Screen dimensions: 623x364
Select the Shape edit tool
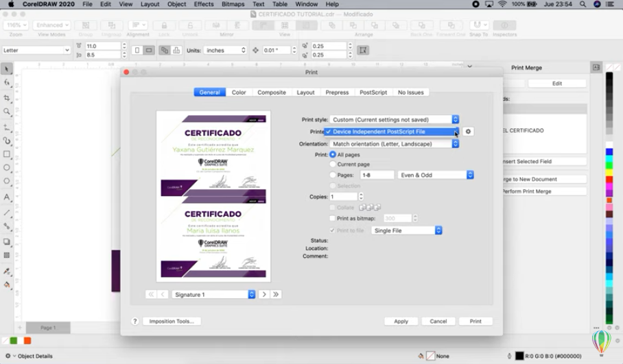[7, 82]
